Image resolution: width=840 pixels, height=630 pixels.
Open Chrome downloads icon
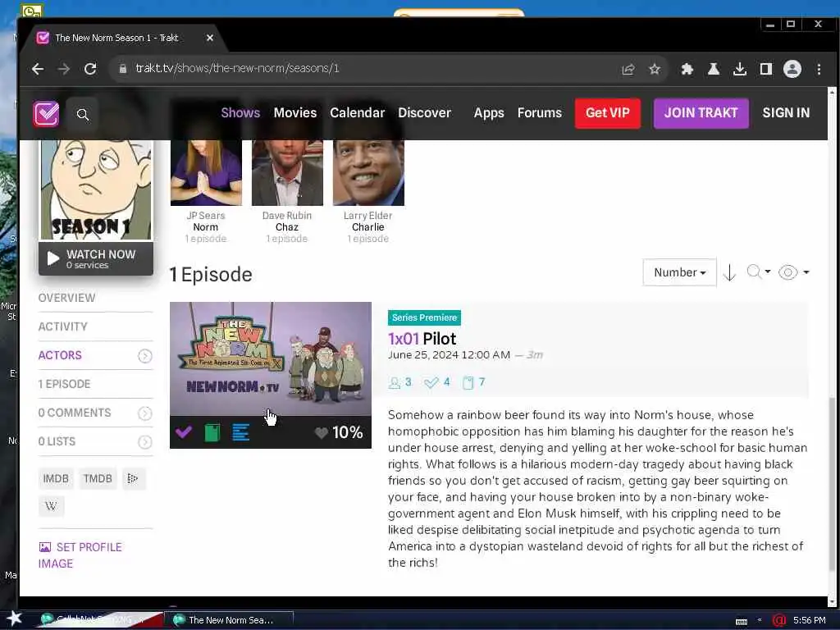point(740,69)
